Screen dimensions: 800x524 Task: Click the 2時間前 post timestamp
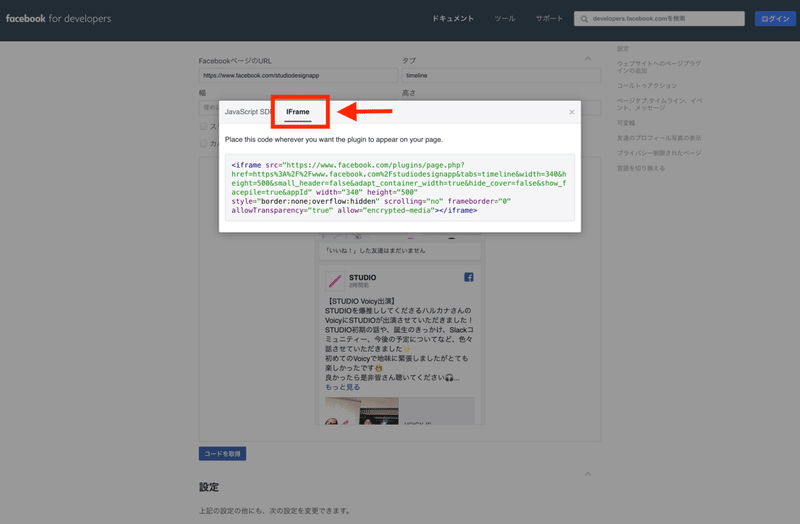359,285
